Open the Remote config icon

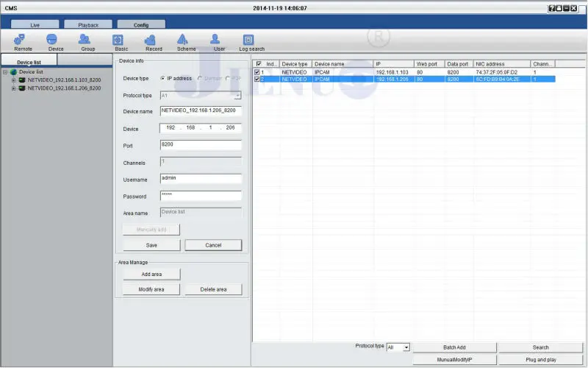23,40
